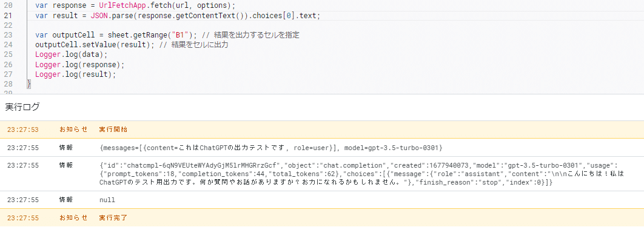
Task: Click line number 25 in gutter
Action: 8,54
